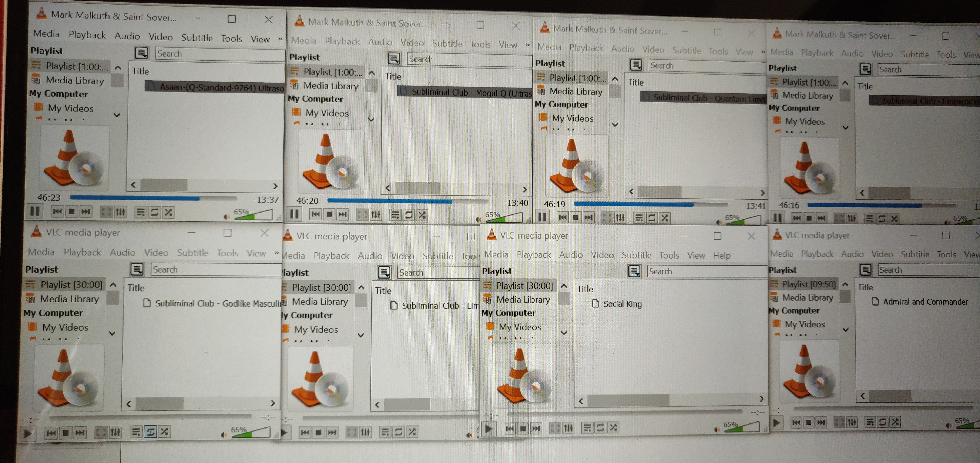Expand hidden menus chevron in Asaan window

click(280, 39)
